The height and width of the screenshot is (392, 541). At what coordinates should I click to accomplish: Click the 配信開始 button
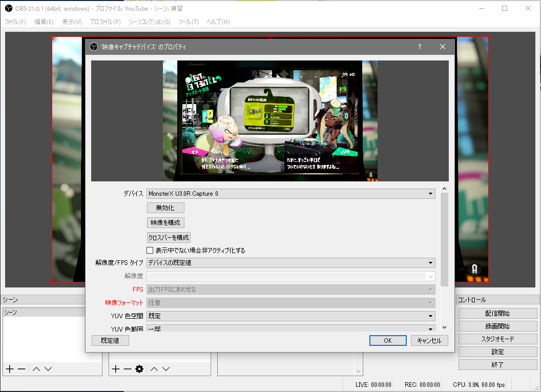[x=497, y=313]
